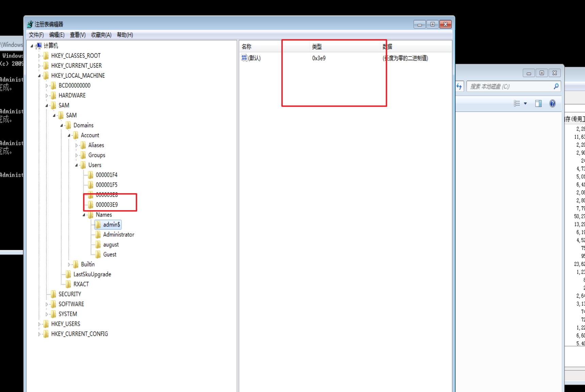Click the SYSTEM folder icon
The image size is (585, 392).
click(x=53, y=314)
